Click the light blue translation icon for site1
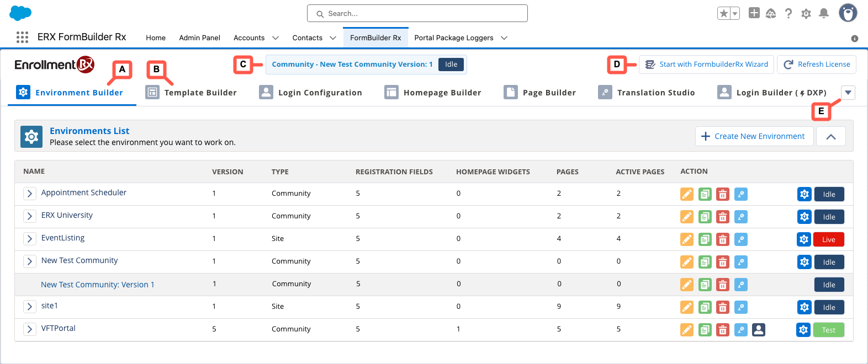 [741, 307]
